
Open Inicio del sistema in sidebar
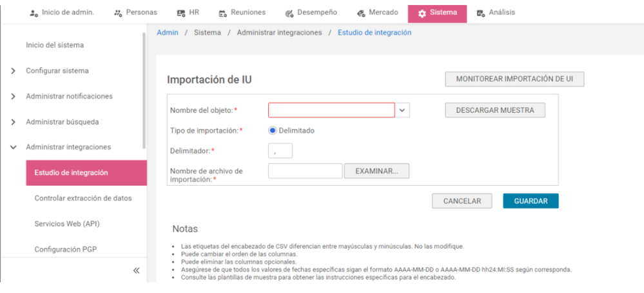tap(55, 45)
